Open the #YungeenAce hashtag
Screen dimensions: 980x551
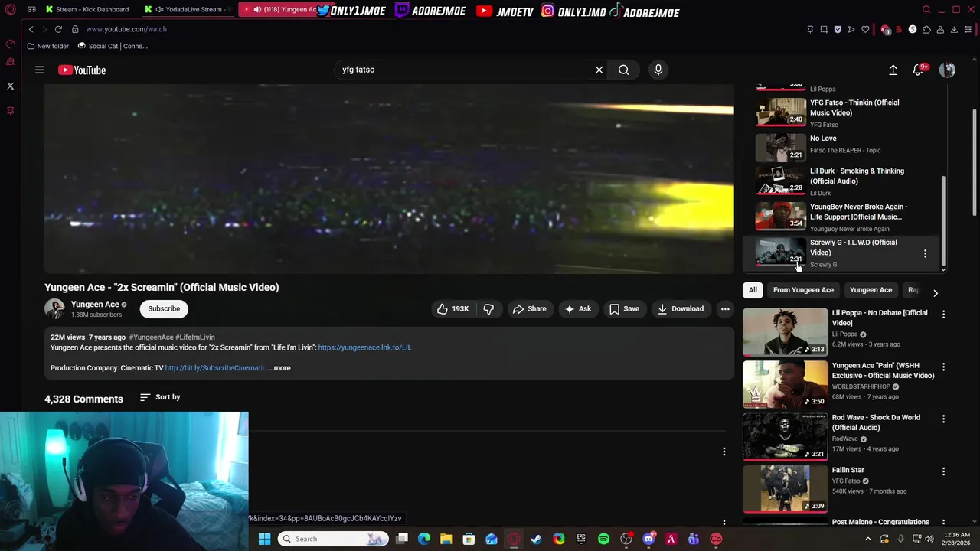coord(151,337)
